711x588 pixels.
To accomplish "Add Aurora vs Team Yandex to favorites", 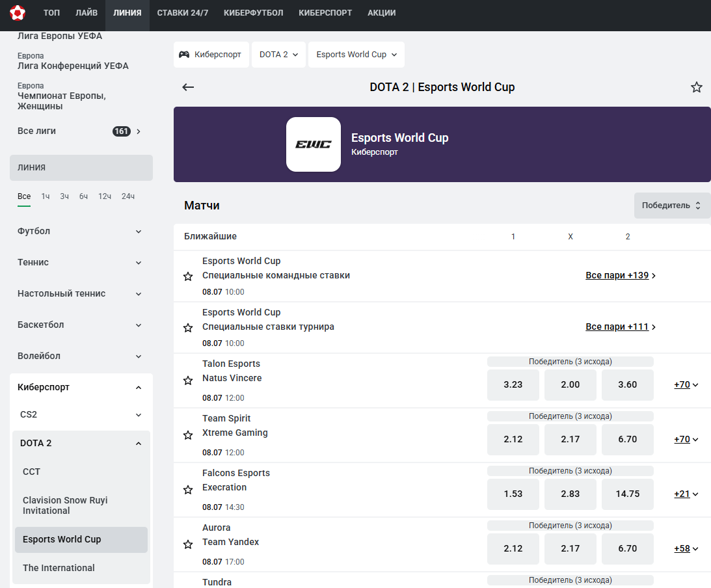I will click(188, 544).
